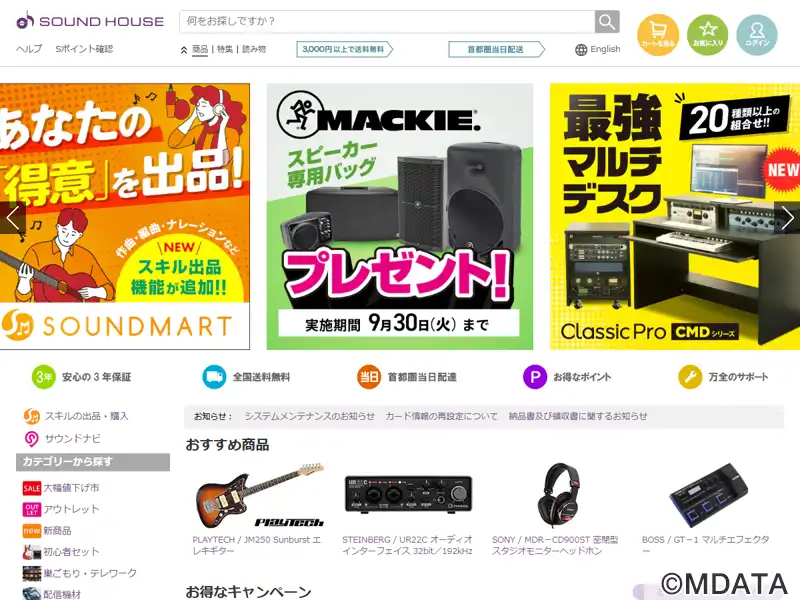Open the shopping cart icon

(x=658, y=34)
